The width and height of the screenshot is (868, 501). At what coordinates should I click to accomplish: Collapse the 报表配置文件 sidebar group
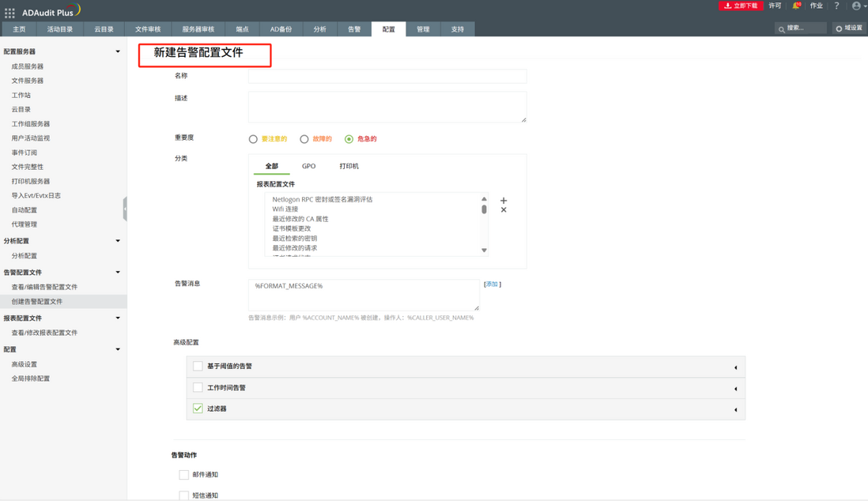[117, 318]
